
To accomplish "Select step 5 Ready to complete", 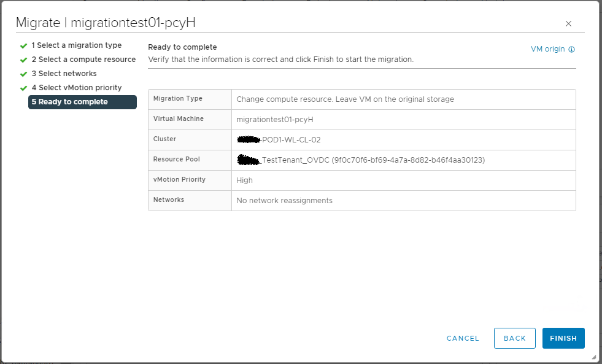I will click(x=82, y=102).
